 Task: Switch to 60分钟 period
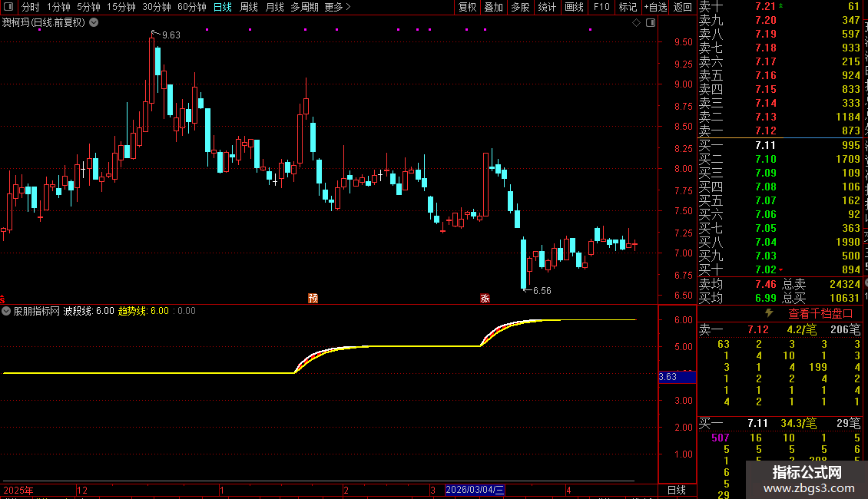[x=192, y=7]
